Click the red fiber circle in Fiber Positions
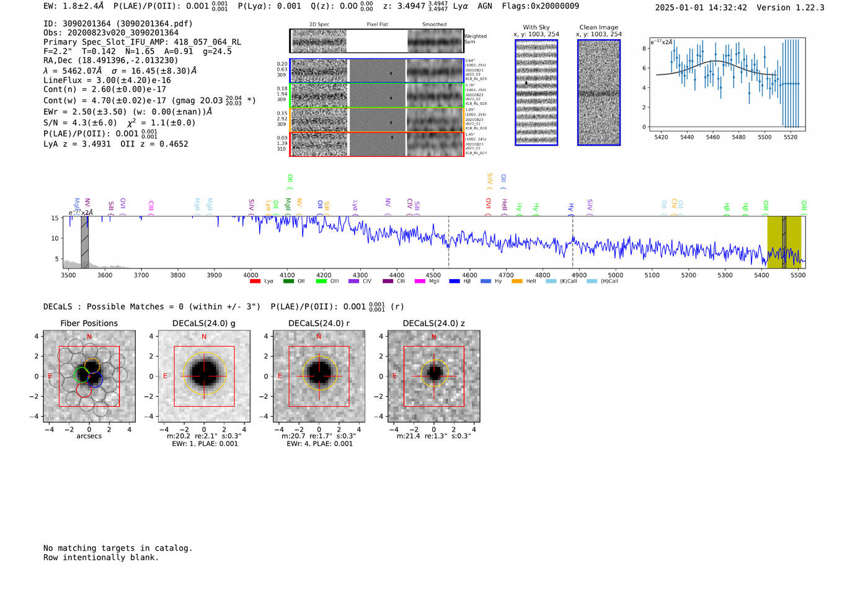 point(84,389)
